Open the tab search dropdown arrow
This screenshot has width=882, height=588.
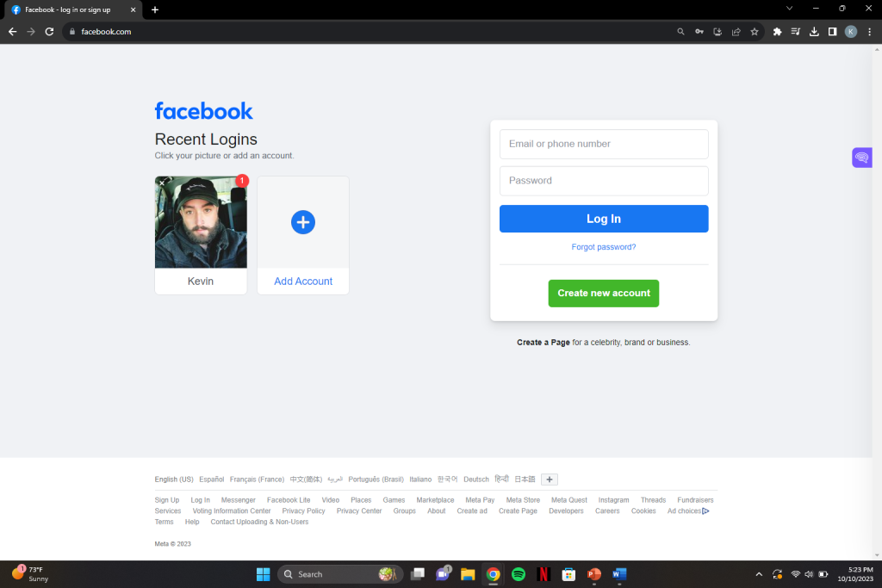pyautogui.click(x=789, y=9)
